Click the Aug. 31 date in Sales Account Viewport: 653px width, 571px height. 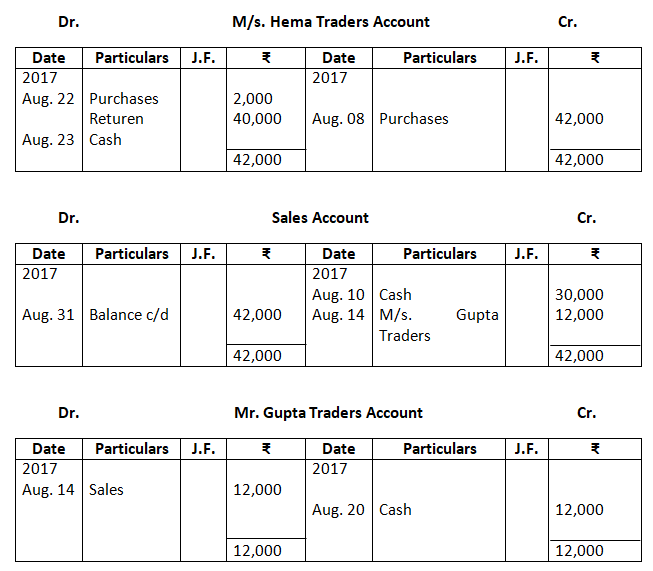pyautogui.click(x=48, y=315)
